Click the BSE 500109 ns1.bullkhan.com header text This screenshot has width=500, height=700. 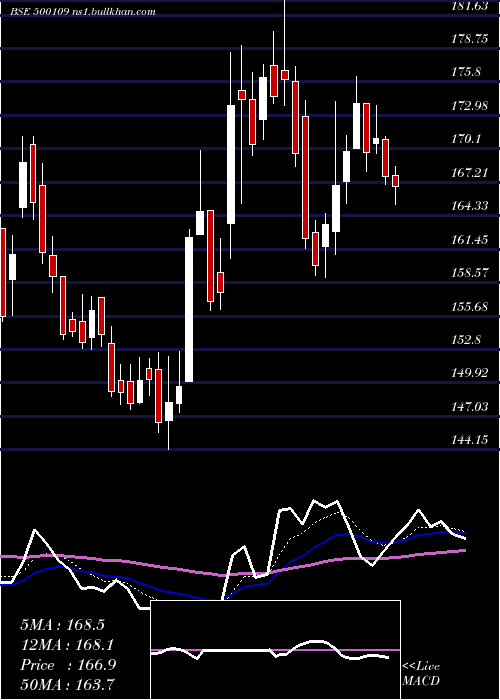83,11
